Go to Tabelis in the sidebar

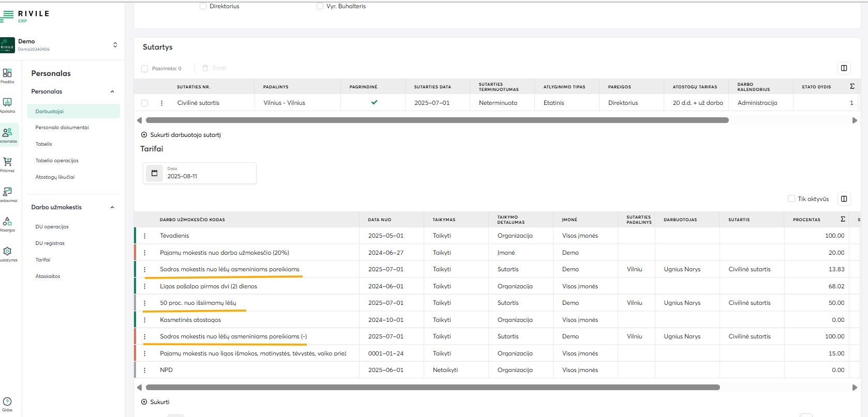pos(44,144)
